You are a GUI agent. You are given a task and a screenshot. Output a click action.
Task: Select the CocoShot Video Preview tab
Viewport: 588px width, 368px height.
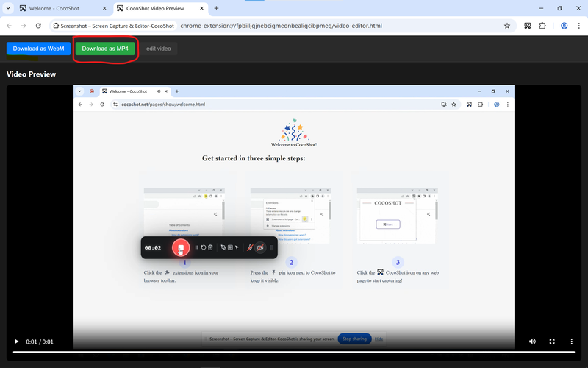[154, 8]
